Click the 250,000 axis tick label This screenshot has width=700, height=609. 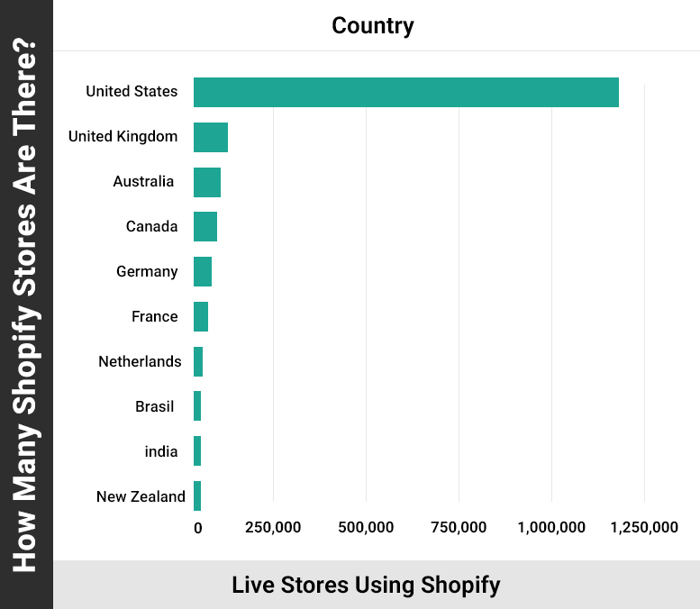273,528
